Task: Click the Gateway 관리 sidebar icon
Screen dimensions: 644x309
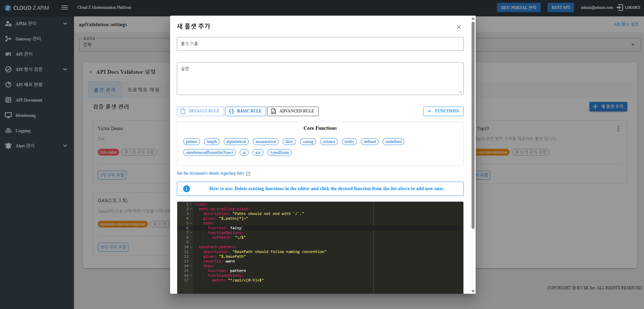Action: coord(8,39)
